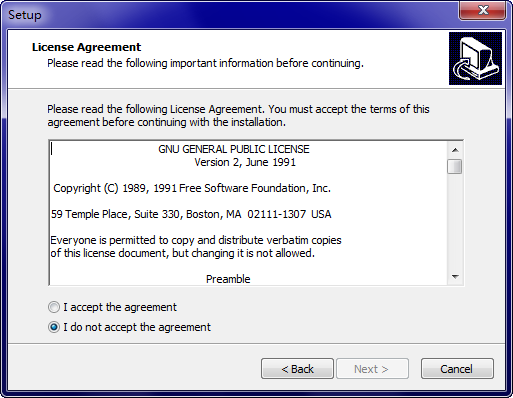
Task: Click the installer computer icon
Action: tap(475, 58)
